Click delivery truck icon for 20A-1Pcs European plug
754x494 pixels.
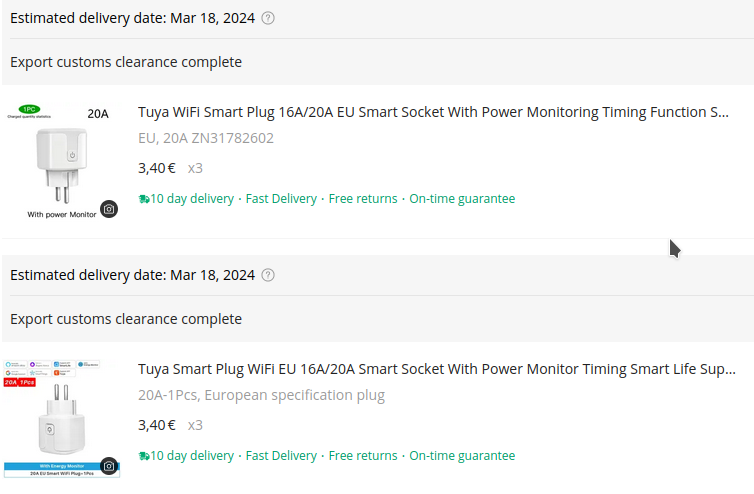144,456
